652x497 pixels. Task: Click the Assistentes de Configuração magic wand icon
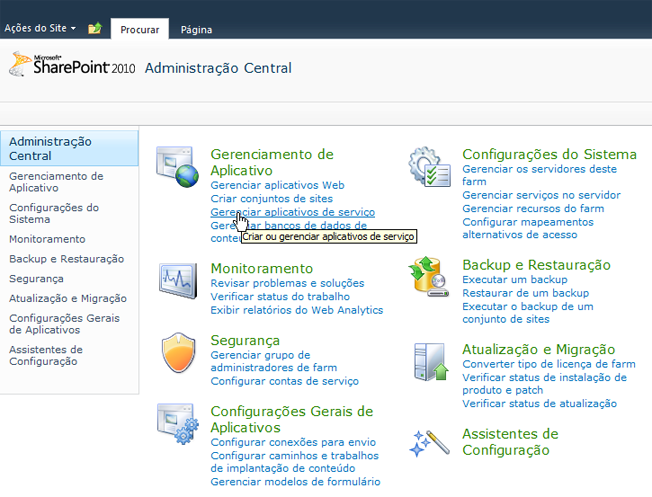(430, 443)
